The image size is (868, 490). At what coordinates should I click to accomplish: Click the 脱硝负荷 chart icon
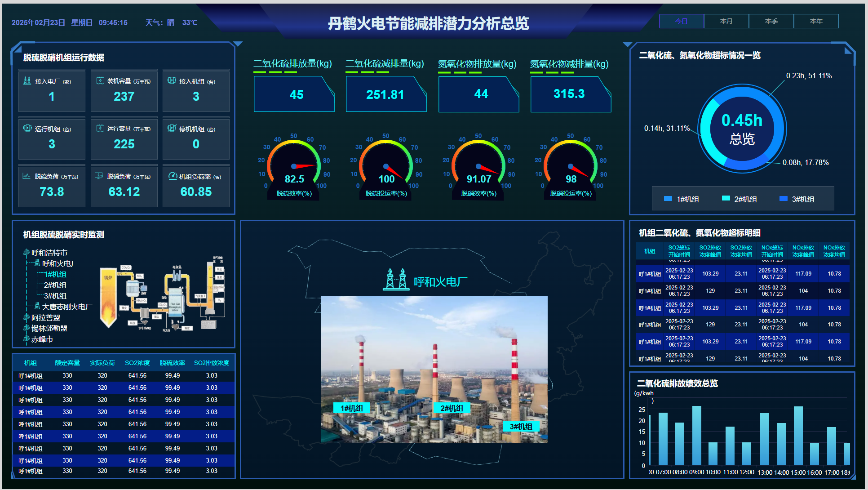[99, 176]
